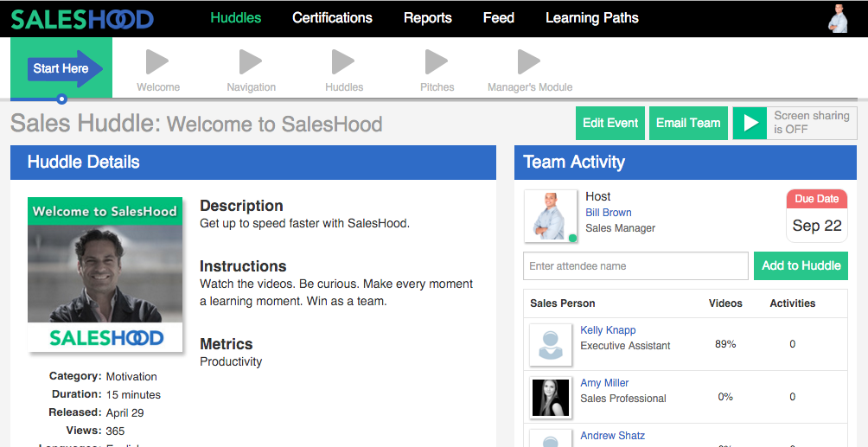Viewport: 868px width, 447px height.
Task: Select the progress marker under Start Here
Action: coord(62,99)
